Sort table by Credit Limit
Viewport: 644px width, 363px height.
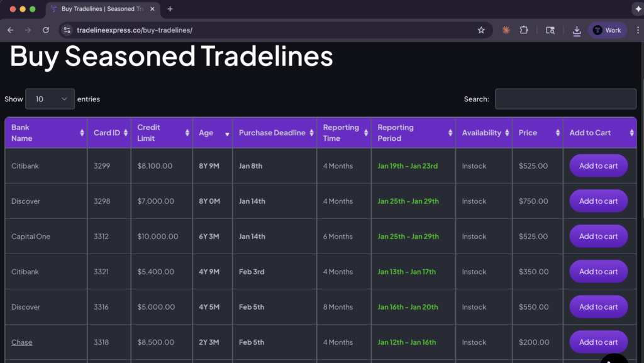point(162,133)
